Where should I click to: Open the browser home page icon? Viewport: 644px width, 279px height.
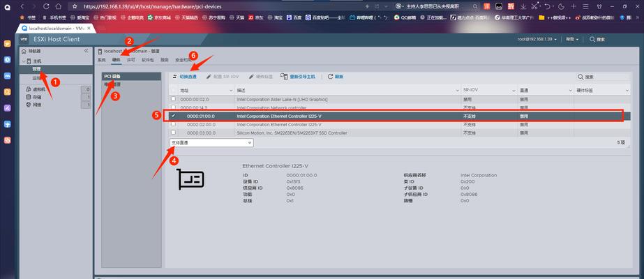coord(59,6)
